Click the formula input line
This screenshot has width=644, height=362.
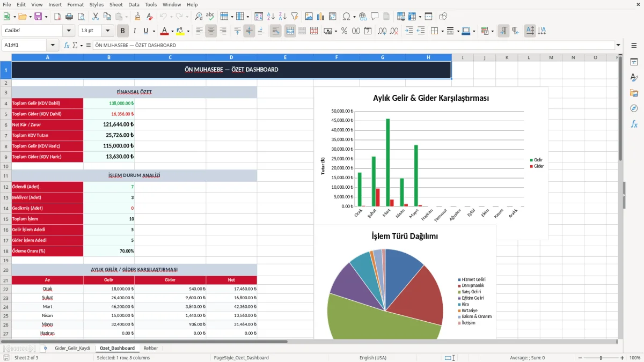coord(354,46)
